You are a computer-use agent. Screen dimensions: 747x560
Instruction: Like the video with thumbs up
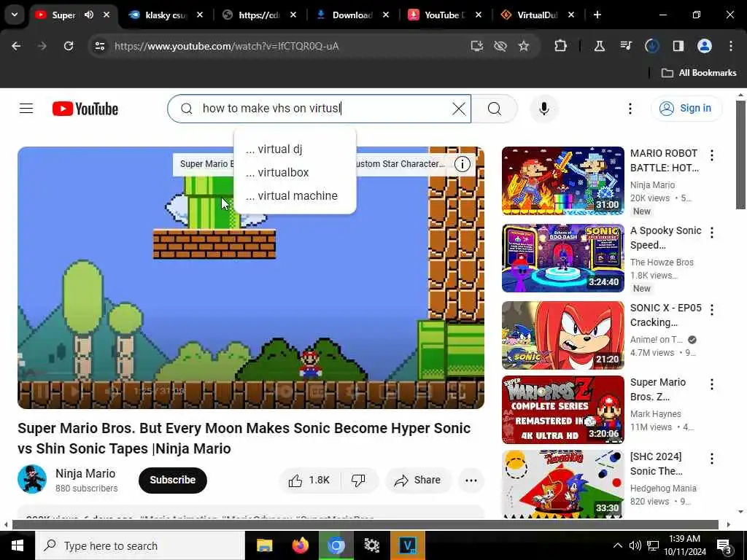pyautogui.click(x=309, y=480)
